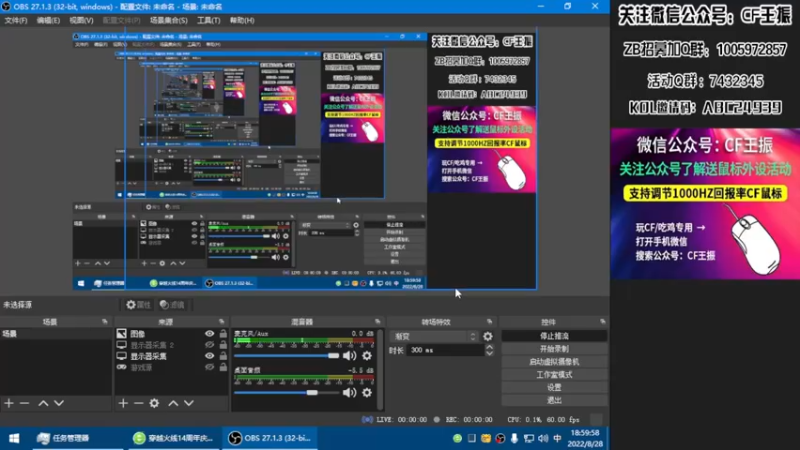Open the 工具(T) menu
Viewport: 800px width, 450px height.
click(x=208, y=20)
